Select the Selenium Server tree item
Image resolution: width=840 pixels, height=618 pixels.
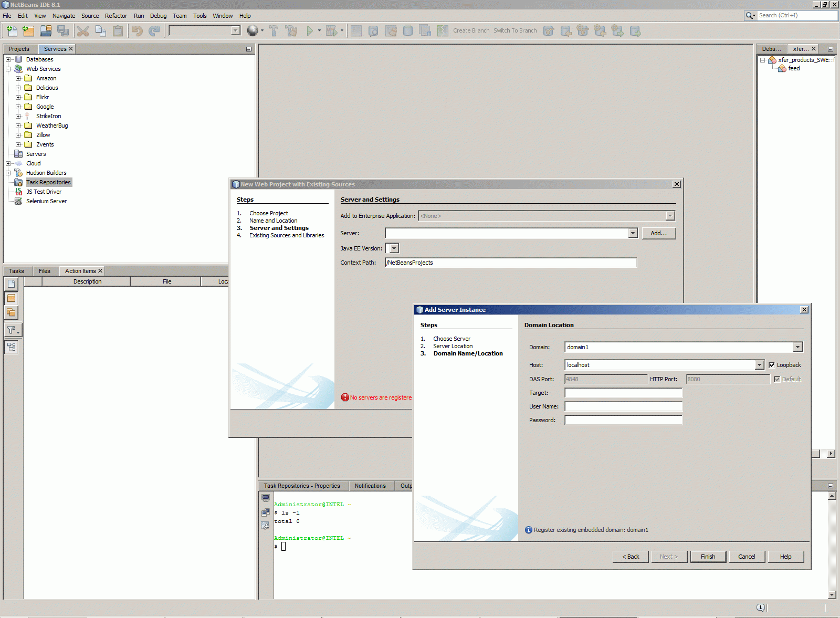[x=46, y=201]
